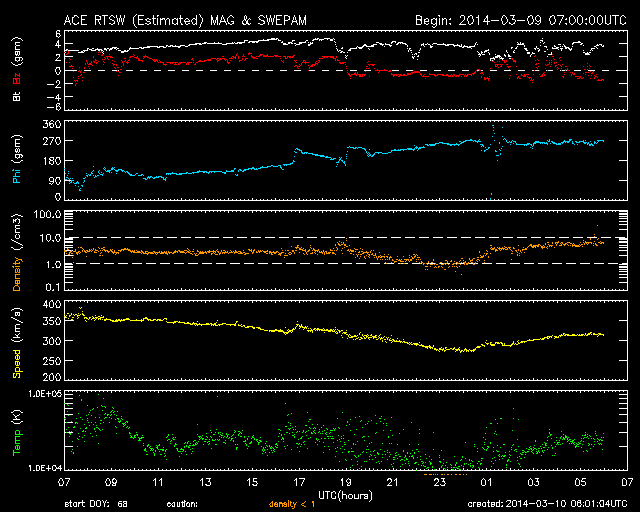Click the '6' tick on the Bt/Bz axis
This screenshot has height=512, width=640.
tap(58, 33)
